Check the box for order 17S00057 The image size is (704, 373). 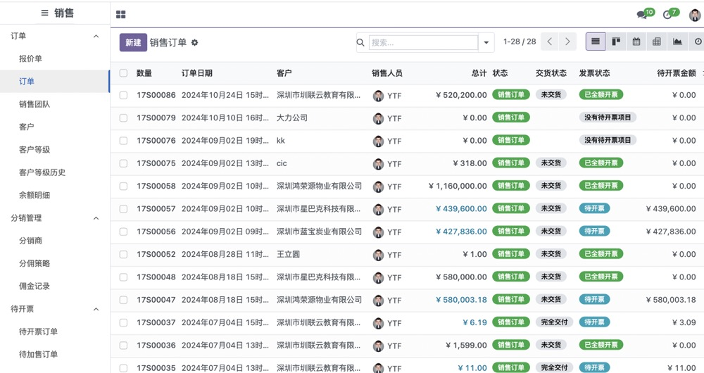tap(123, 209)
